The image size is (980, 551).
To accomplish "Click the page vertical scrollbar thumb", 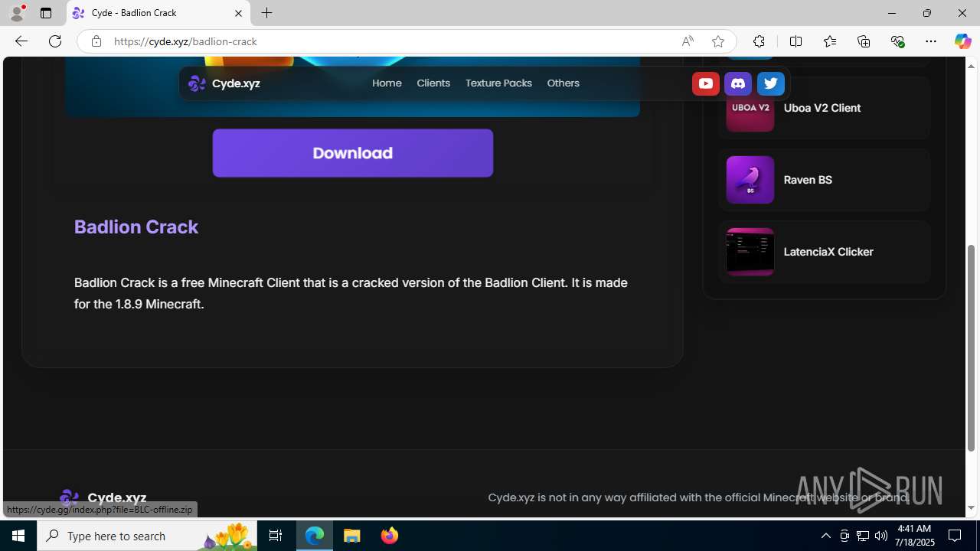I will click(x=972, y=347).
